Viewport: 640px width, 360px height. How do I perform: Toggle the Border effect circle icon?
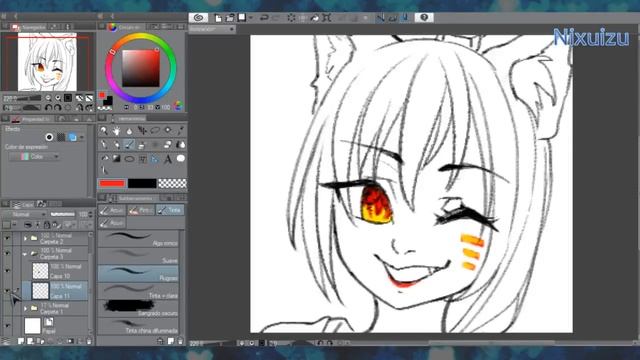49,137
